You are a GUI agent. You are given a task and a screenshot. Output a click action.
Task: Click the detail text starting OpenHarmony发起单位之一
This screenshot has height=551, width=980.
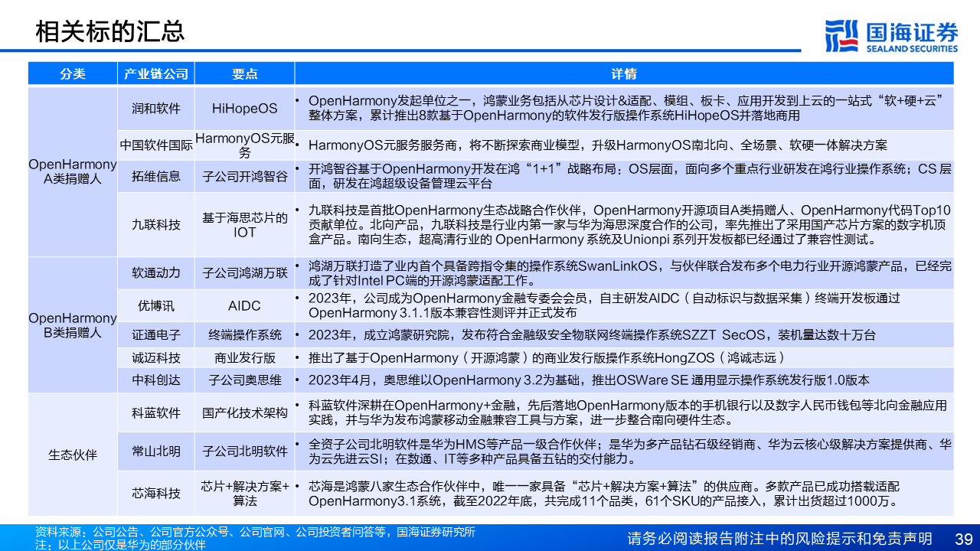pyautogui.click(x=625, y=108)
